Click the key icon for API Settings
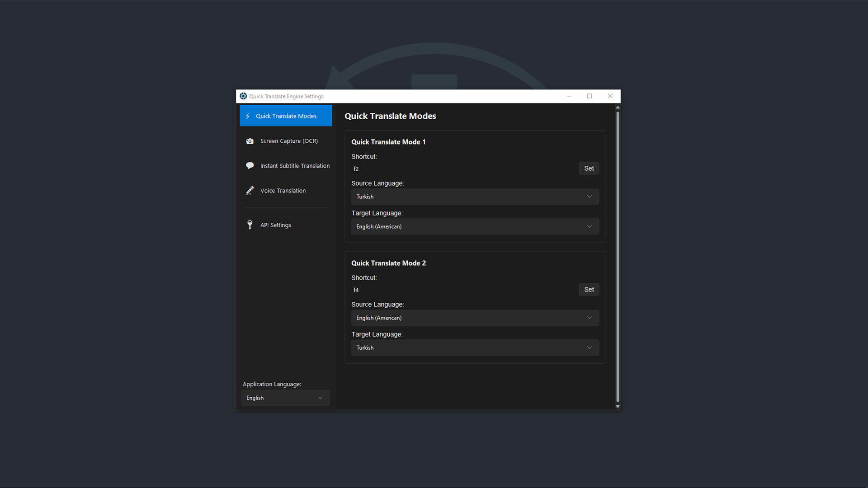 pos(250,225)
